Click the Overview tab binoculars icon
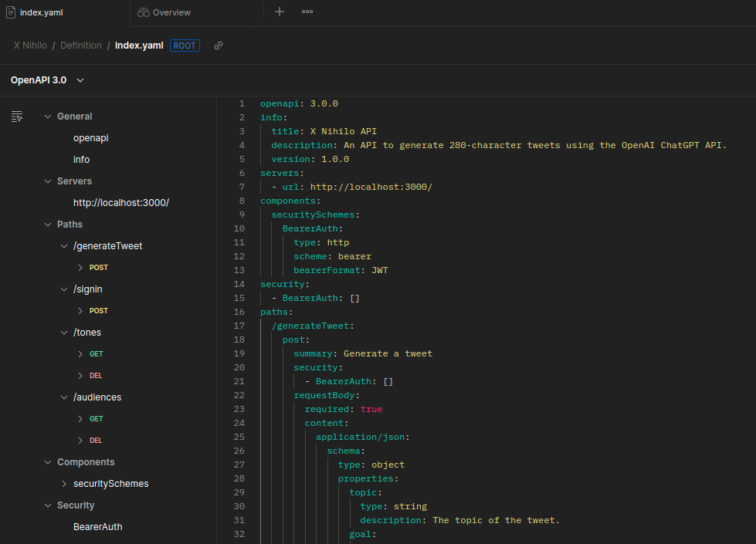Image resolution: width=756 pixels, height=544 pixels. coord(143,12)
